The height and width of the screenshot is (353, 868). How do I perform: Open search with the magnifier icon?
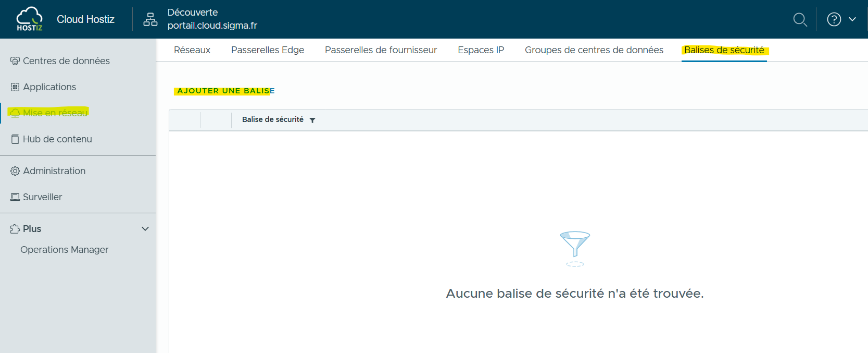(x=800, y=20)
